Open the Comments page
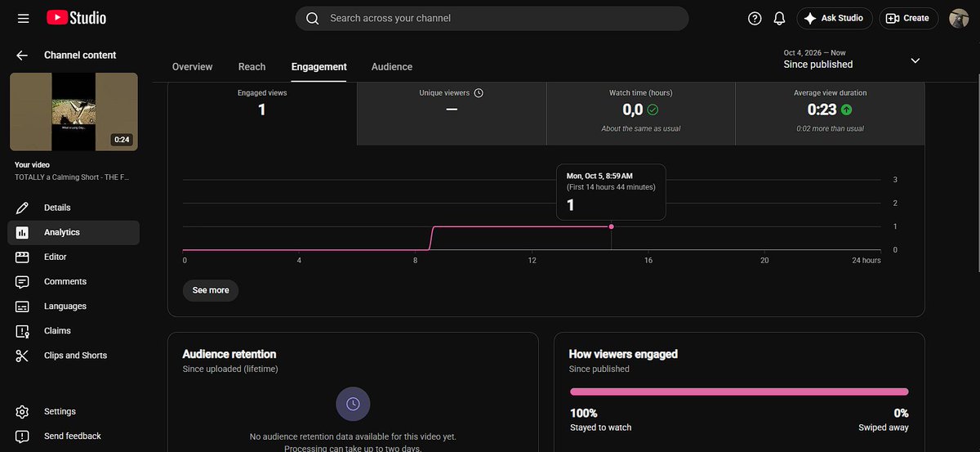Image resolution: width=980 pixels, height=452 pixels. [73, 281]
